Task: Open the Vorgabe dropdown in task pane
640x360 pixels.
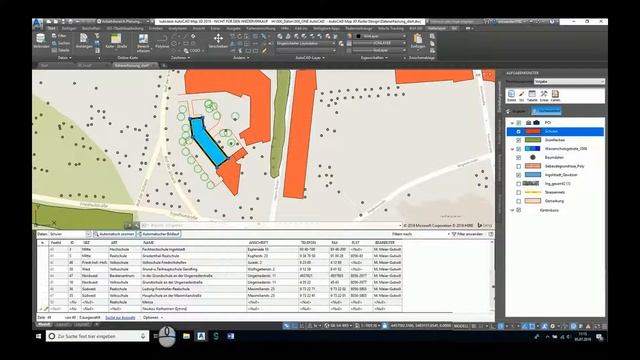Action: pyautogui.click(x=569, y=82)
